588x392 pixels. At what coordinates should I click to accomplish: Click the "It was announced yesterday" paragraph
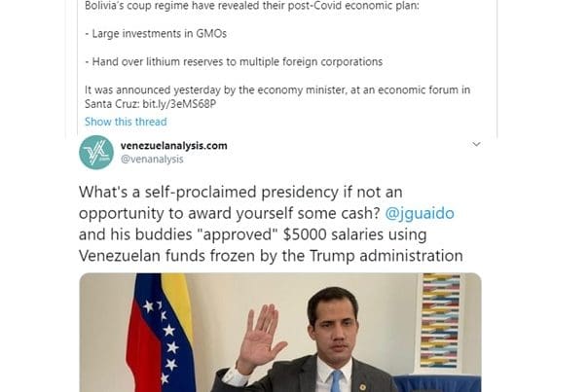[277, 96]
